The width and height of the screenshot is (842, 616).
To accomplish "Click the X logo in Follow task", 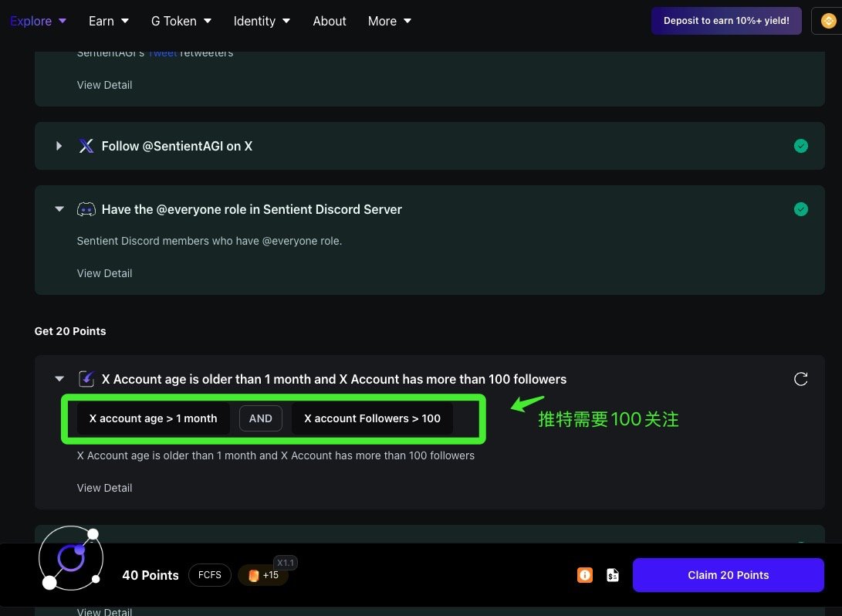I will [x=86, y=146].
